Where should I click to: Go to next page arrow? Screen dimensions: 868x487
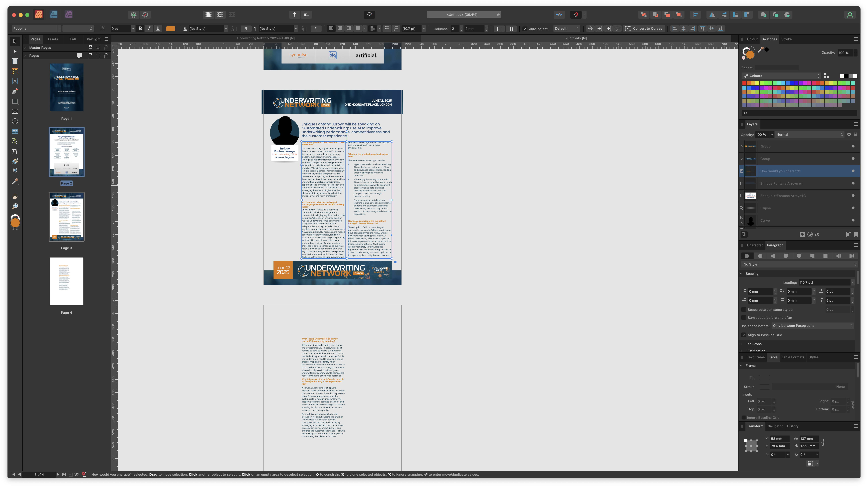click(58, 474)
